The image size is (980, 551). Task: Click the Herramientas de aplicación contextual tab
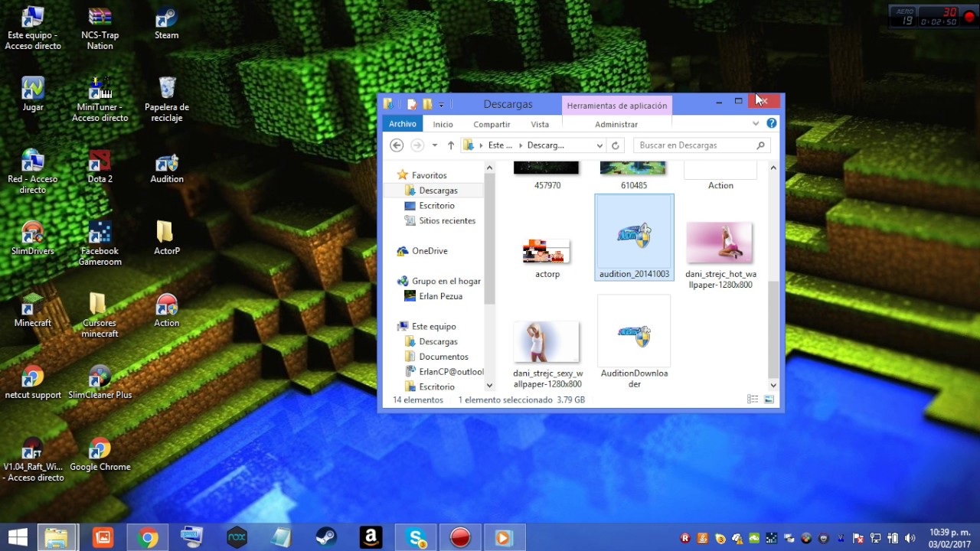[x=617, y=106]
